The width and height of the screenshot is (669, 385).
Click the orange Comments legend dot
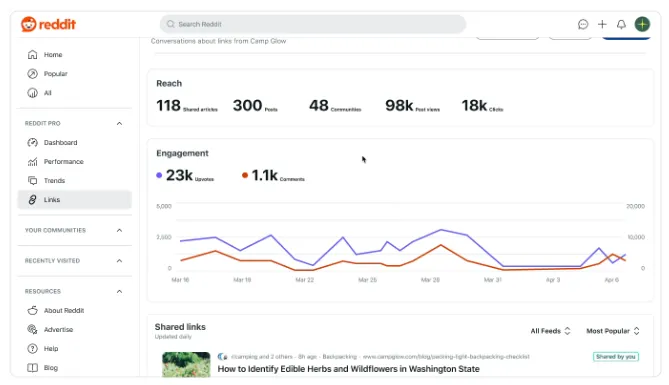[245, 175]
